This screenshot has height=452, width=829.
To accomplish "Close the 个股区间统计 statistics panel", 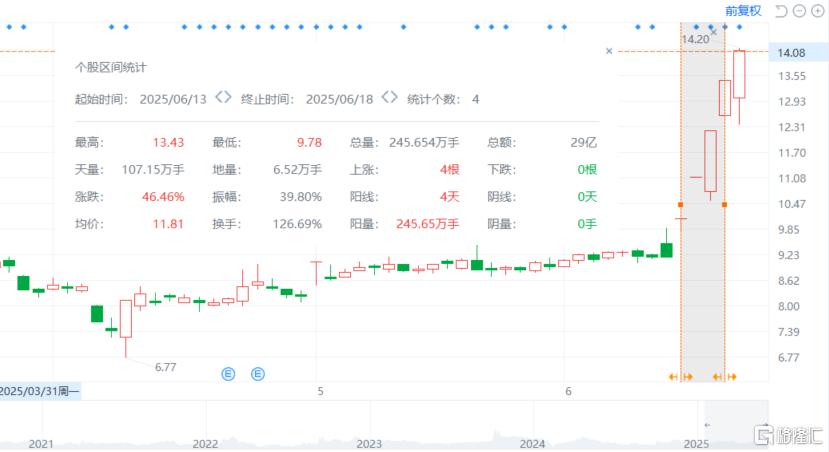I will coord(609,51).
